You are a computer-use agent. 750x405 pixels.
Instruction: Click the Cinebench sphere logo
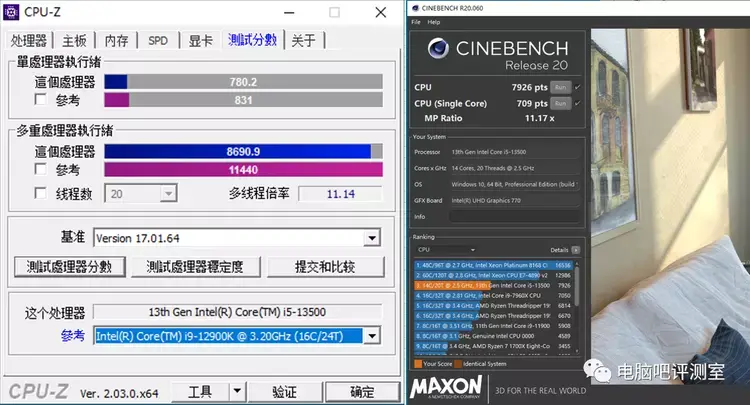coord(438,48)
